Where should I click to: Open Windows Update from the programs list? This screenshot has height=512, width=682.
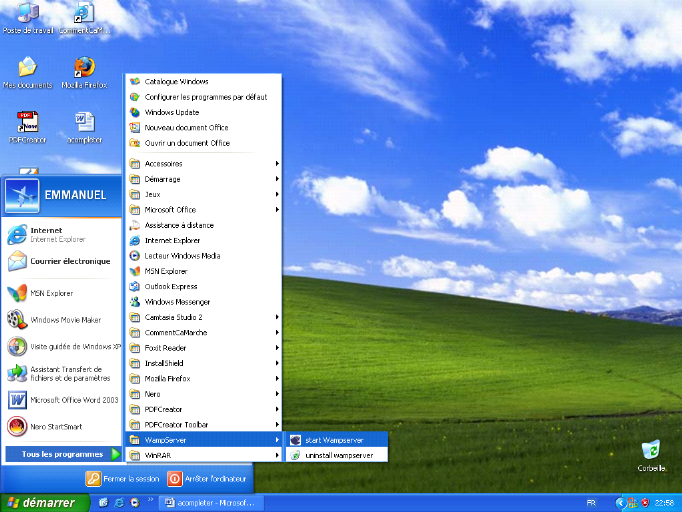point(172,112)
